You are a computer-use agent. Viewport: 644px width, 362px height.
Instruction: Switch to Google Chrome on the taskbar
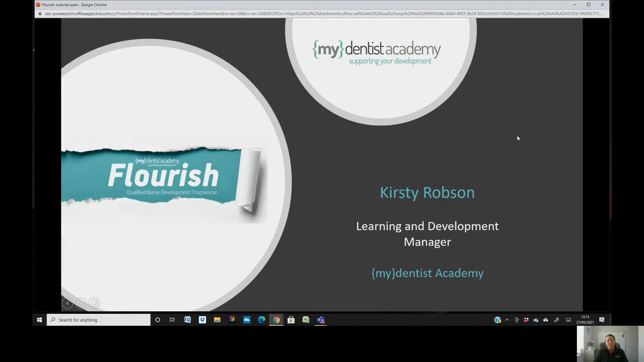tap(276, 320)
